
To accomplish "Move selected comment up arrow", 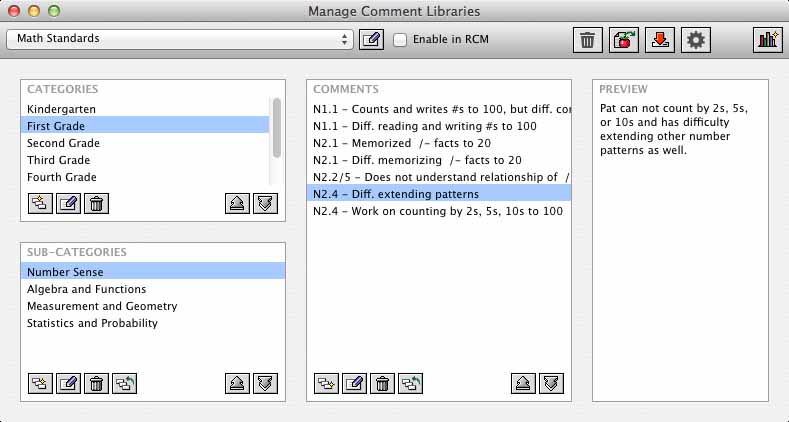I will (523, 384).
